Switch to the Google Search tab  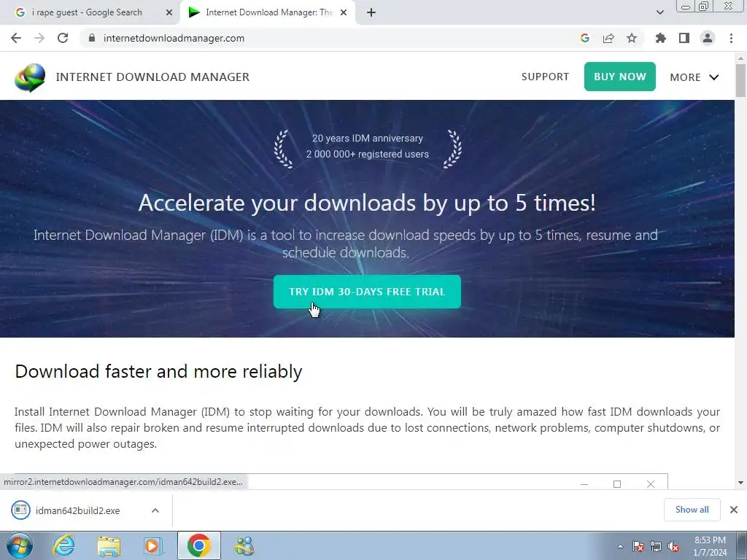tap(88, 12)
